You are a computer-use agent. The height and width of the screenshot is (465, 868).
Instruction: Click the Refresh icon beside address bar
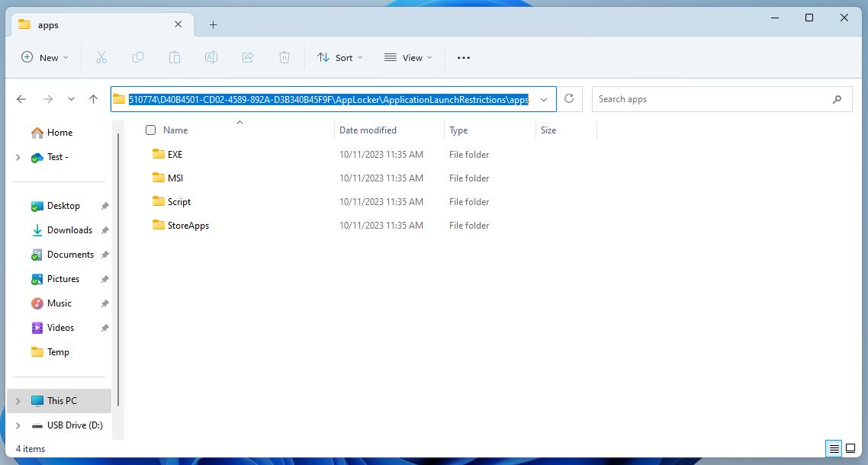click(x=569, y=99)
